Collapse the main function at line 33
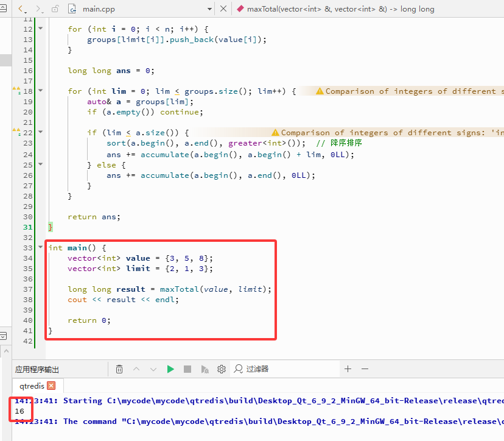The height and width of the screenshot is (441, 504). [x=41, y=247]
